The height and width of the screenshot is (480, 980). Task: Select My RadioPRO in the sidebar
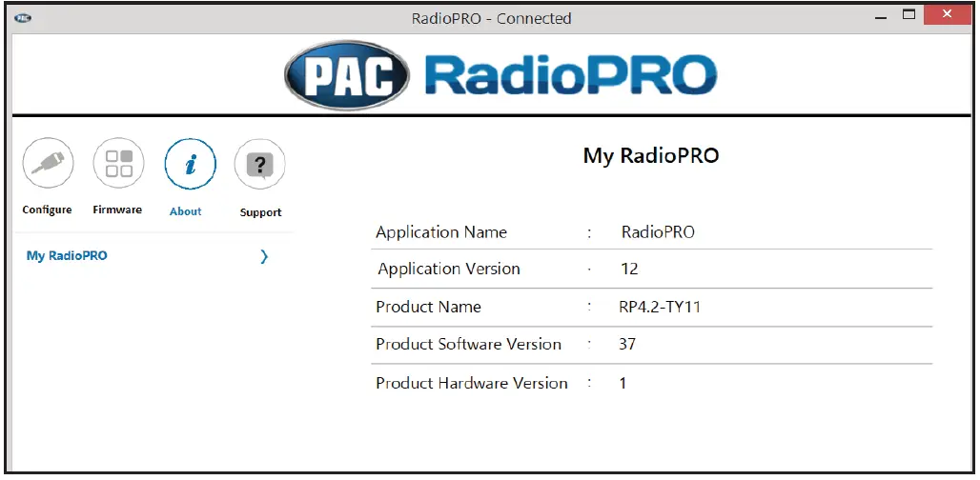click(x=67, y=255)
